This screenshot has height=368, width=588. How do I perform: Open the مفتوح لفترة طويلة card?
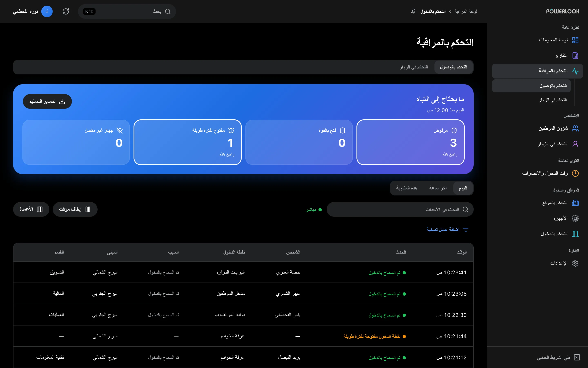188,142
